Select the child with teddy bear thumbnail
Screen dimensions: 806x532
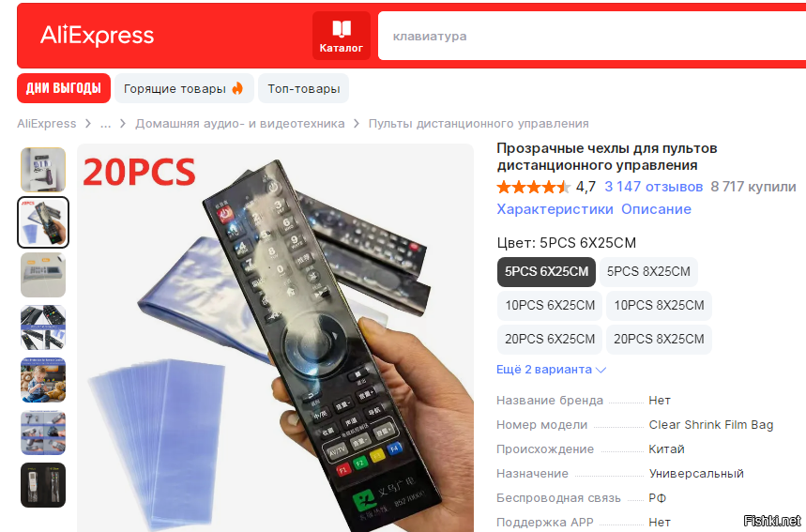(43, 380)
